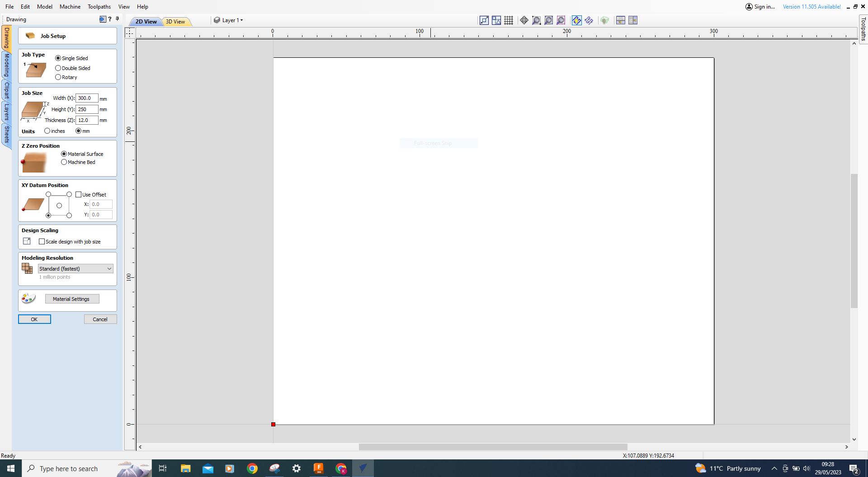Select top-left XY datum corner
868x477 pixels.
pyautogui.click(x=48, y=195)
